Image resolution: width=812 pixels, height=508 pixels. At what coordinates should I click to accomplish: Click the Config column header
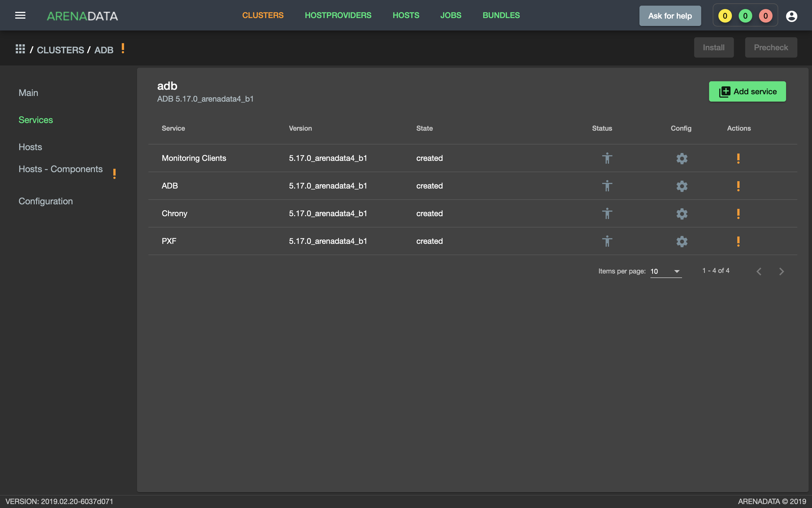[x=681, y=128]
